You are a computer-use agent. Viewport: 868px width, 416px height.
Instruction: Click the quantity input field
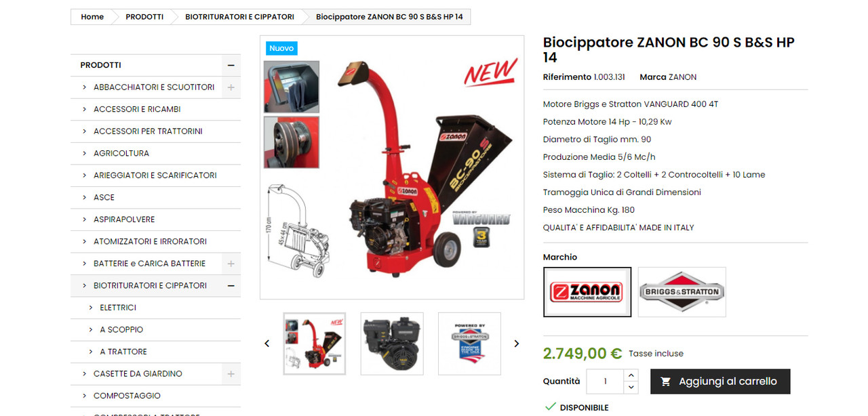coord(605,381)
